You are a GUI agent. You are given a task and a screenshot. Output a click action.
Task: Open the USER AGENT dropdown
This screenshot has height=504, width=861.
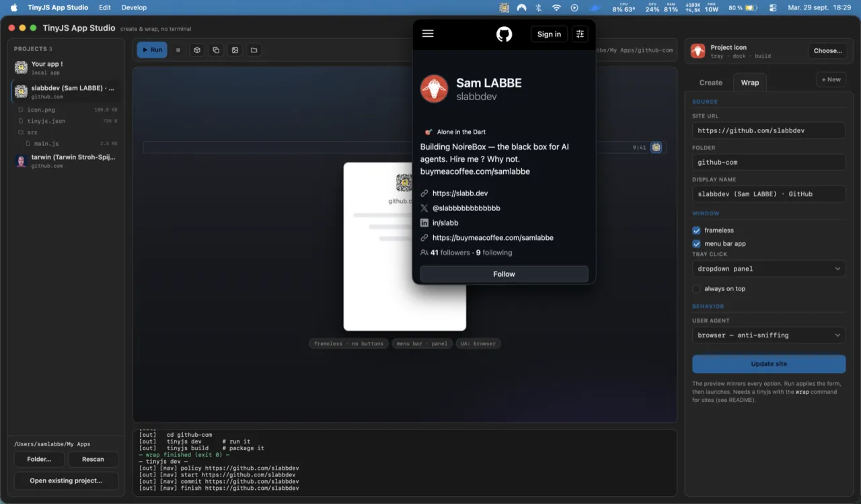[769, 335]
